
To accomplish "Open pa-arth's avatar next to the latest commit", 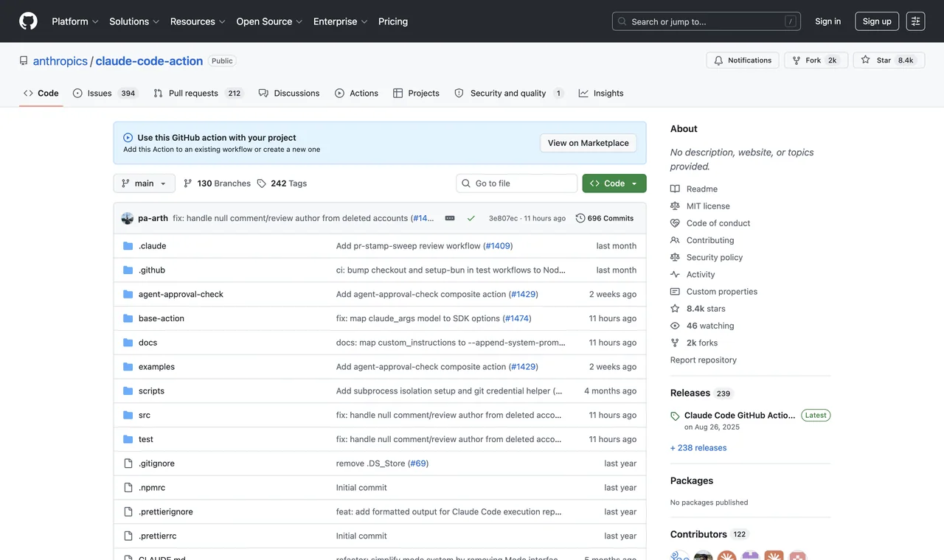I will [128, 218].
